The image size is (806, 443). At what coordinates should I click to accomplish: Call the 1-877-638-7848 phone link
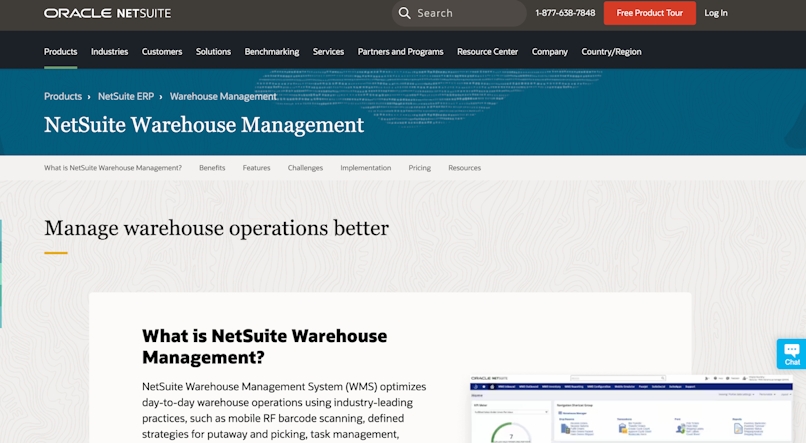pyautogui.click(x=565, y=13)
